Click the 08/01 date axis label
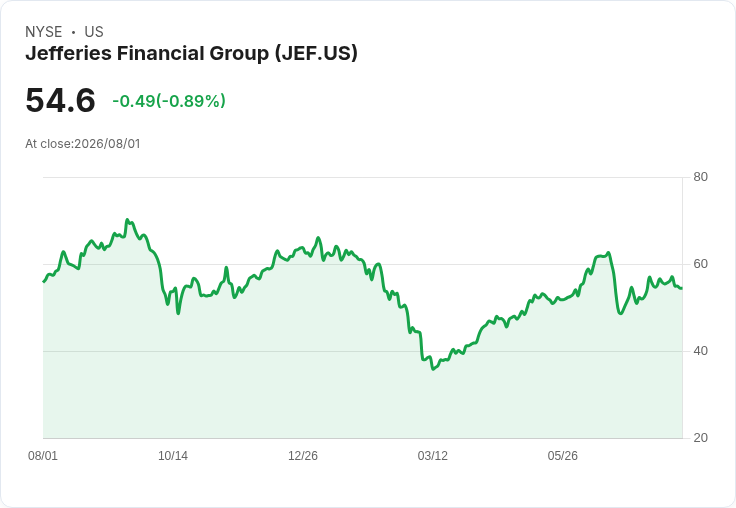Viewport: 736px width, 508px height. coord(43,455)
